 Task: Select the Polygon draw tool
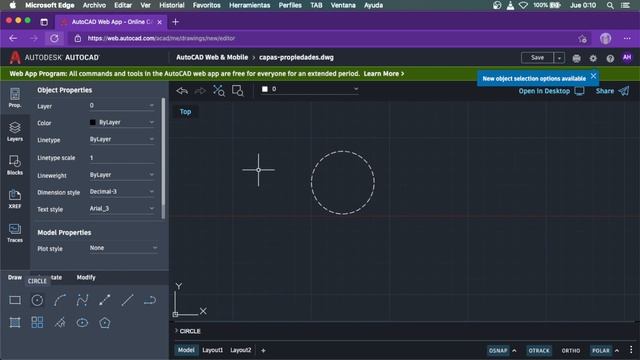[104, 322]
